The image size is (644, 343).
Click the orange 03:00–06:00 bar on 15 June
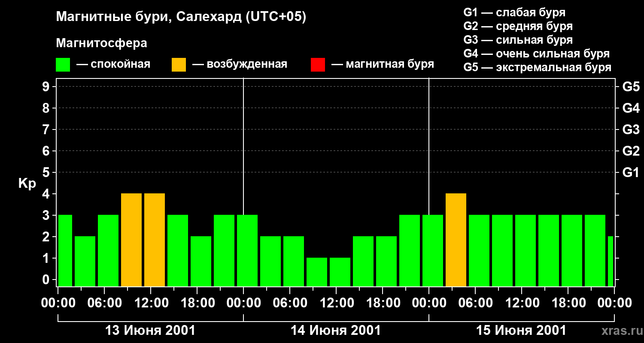[456, 240]
